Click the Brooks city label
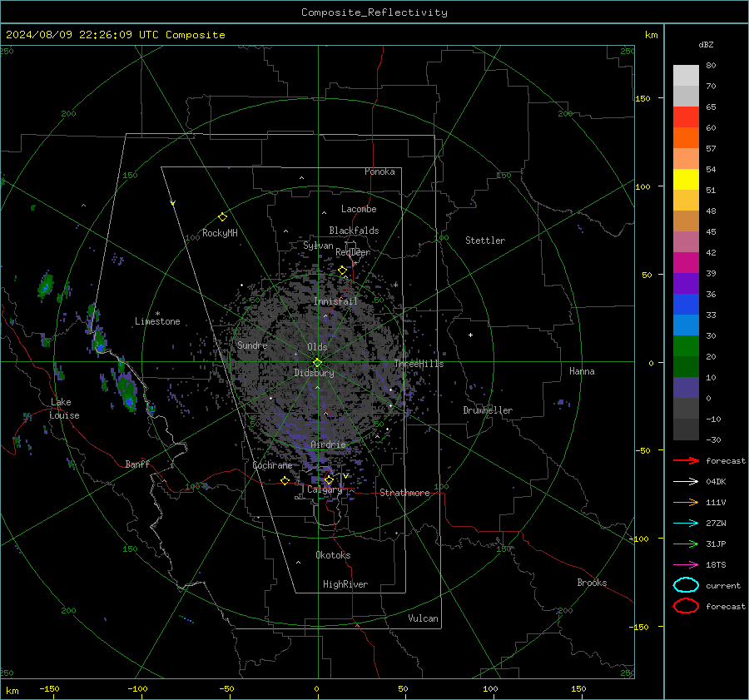The width and height of the screenshot is (749, 700). [x=592, y=583]
